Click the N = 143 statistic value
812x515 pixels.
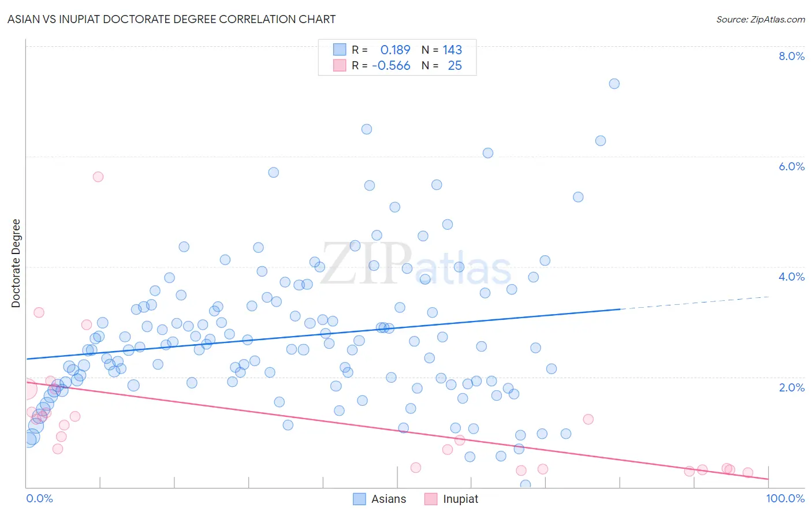pyautogui.click(x=442, y=50)
